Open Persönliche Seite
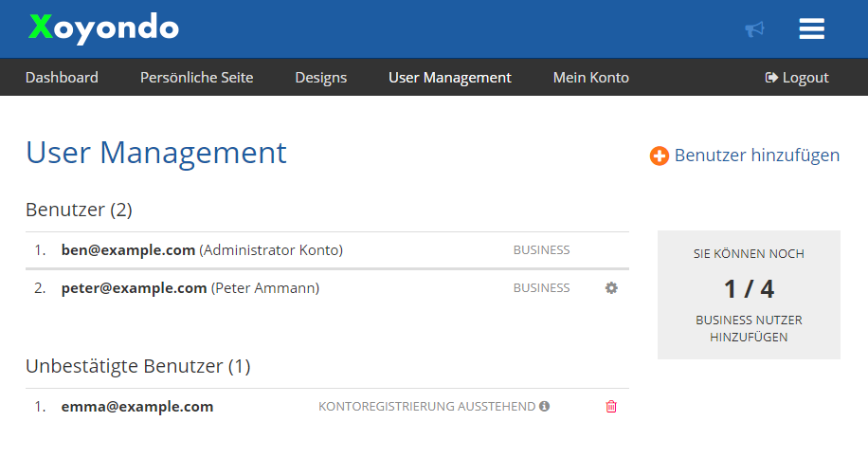868x458 pixels. 196,78
